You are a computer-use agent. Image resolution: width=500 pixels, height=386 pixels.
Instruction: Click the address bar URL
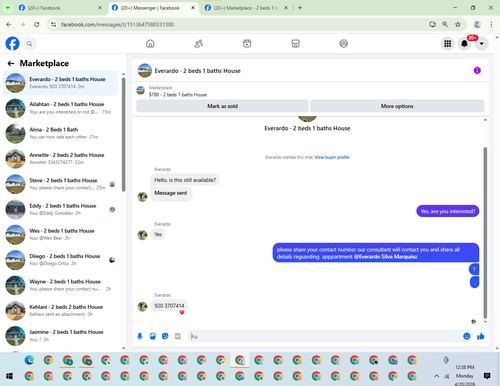point(117,25)
